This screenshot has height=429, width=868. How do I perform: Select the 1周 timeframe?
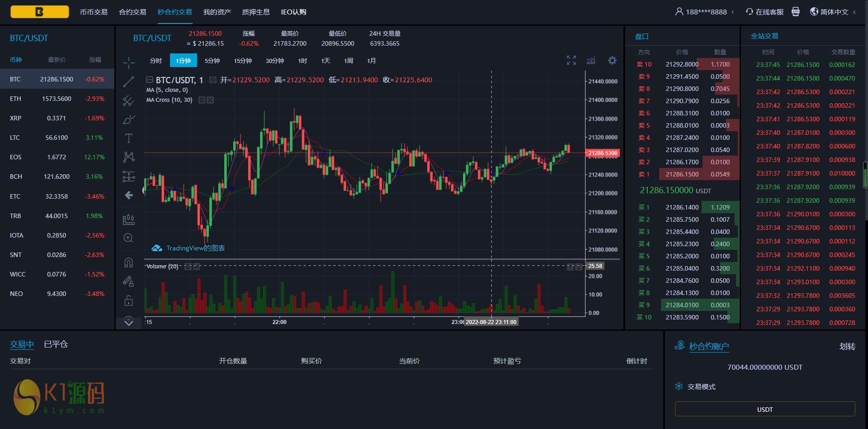coord(349,61)
